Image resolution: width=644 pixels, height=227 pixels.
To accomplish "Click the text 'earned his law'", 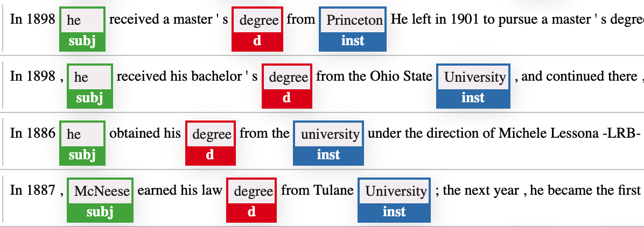I will 179,191.
